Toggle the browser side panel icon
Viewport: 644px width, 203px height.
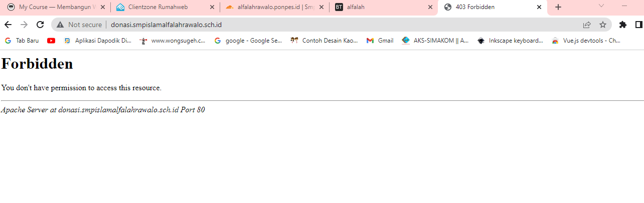click(639, 25)
